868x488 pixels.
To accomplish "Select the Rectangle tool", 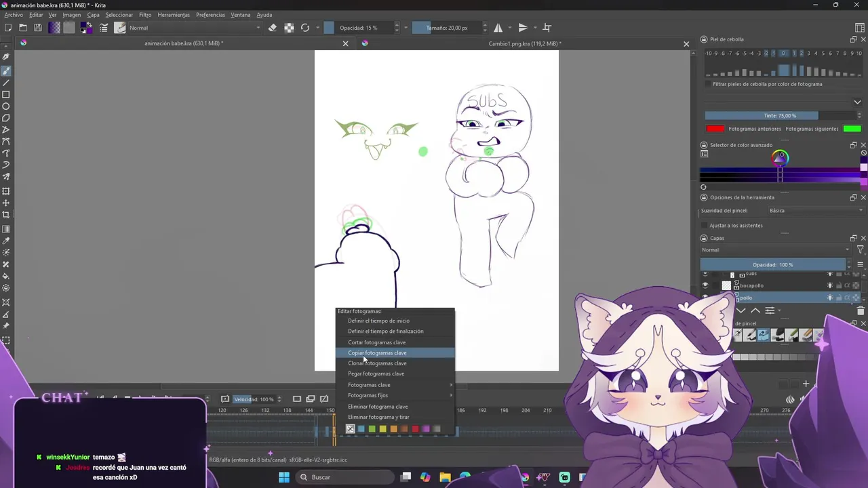I will coord(6,94).
